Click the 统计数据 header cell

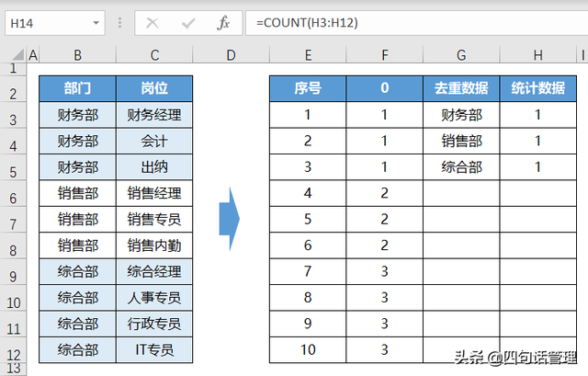tap(538, 88)
